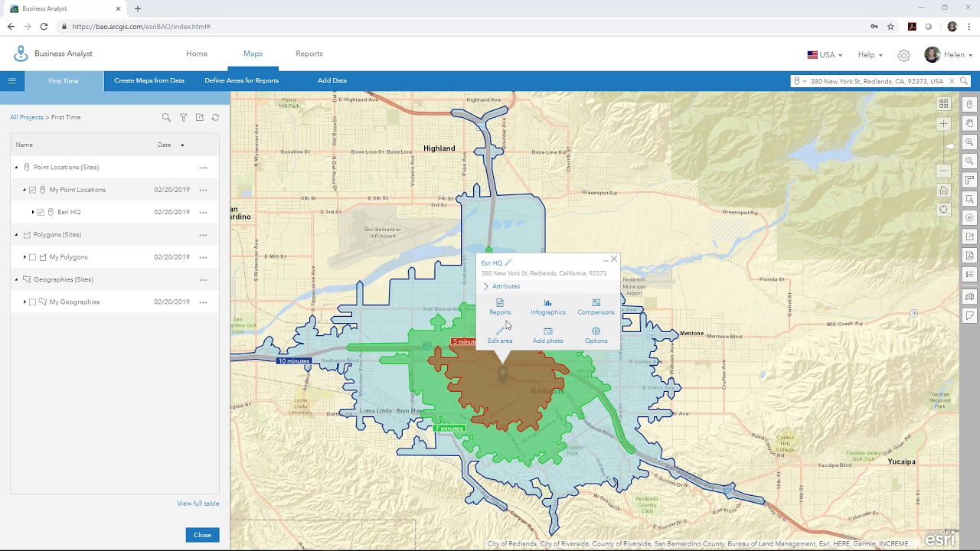Expand the Attributes section in popup
980x551 pixels.
point(502,286)
